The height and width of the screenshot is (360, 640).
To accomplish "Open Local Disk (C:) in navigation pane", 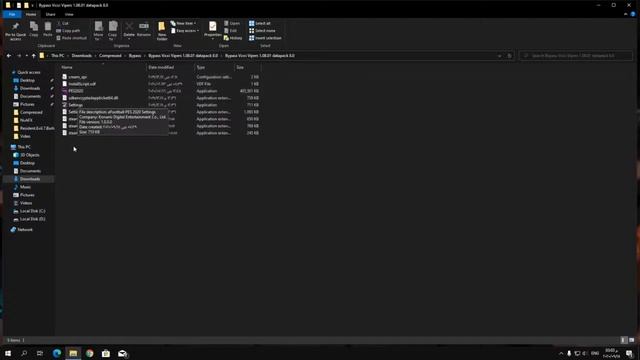I will (33, 211).
